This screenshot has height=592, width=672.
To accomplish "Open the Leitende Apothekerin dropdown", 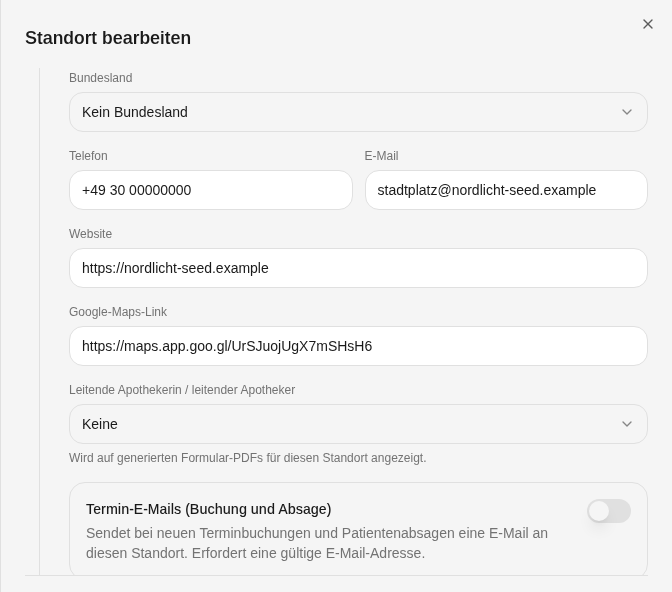I will (358, 424).
